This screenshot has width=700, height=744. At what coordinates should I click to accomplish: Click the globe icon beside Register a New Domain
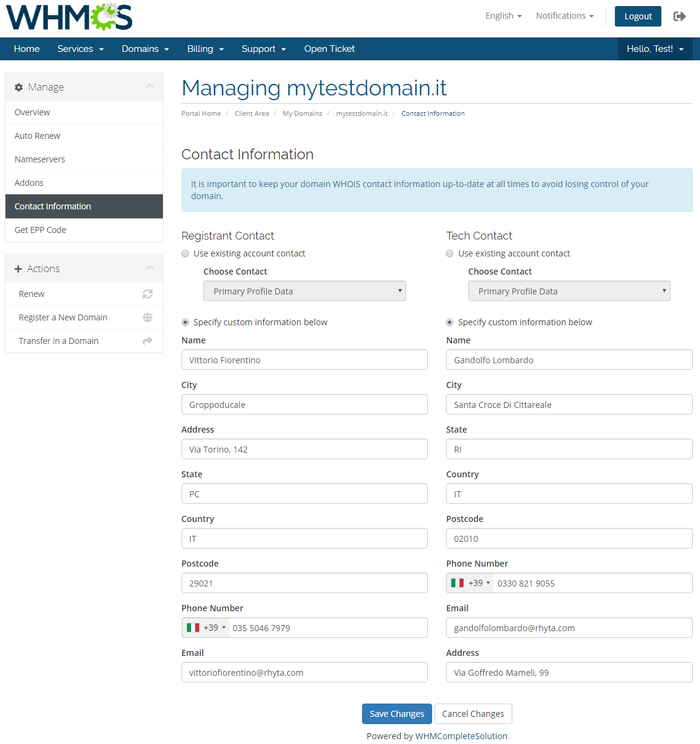(x=147, y=317)
